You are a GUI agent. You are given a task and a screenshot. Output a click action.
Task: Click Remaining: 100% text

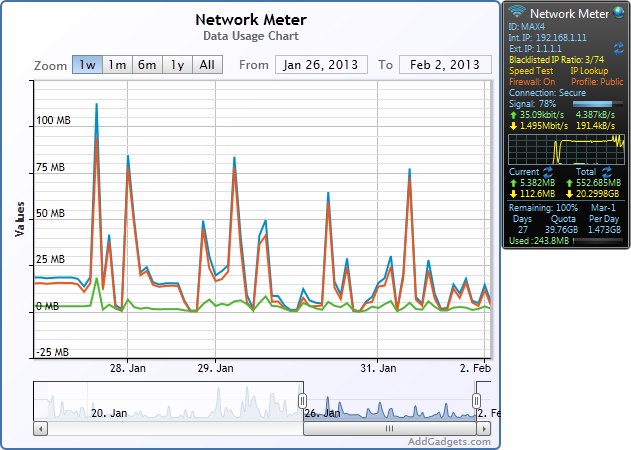click(543, 208)
